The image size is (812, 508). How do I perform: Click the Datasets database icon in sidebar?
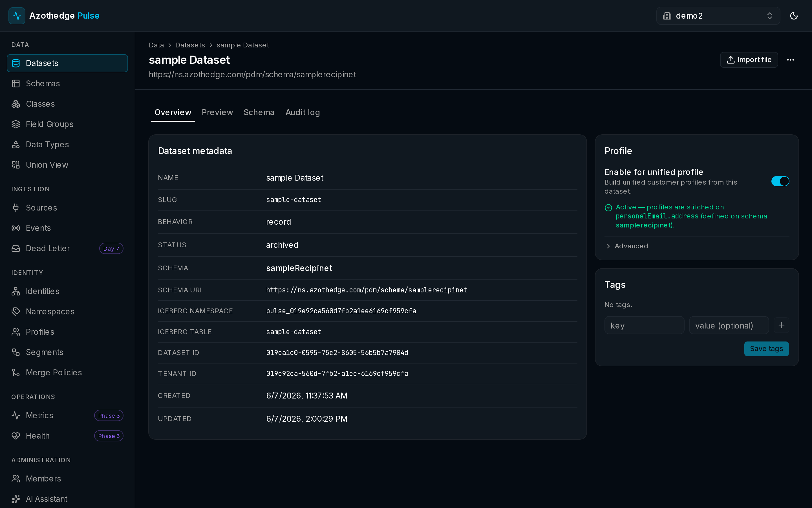16,63
